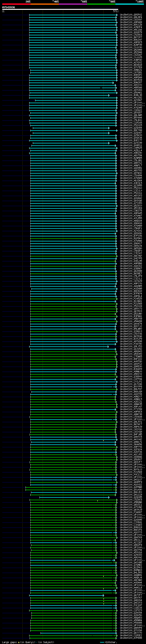Click hit label UniRef100_Q5Z9H9

point(131,50)
